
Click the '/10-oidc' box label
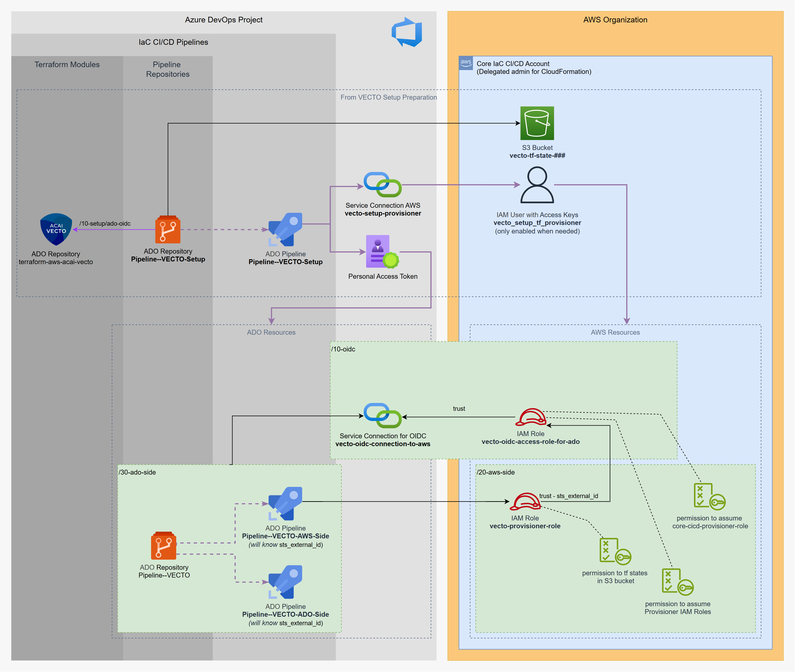pyautogui.click(x=343, y=349)
